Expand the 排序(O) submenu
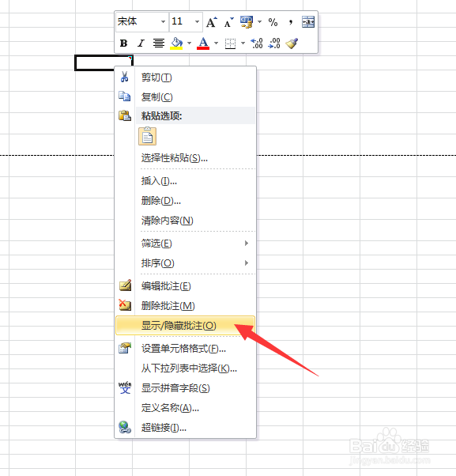The height and width of the screenshot is (476, 456). click(x=186, y=263)
